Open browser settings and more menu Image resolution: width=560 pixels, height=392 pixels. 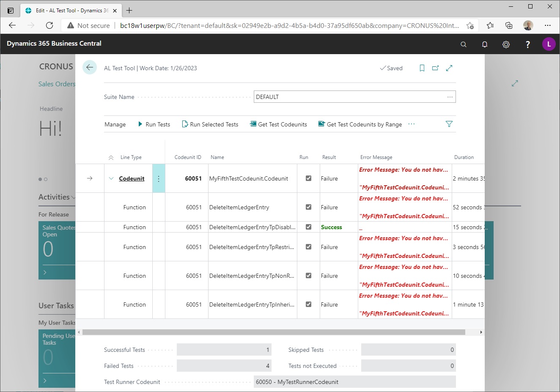pos(548,25)
